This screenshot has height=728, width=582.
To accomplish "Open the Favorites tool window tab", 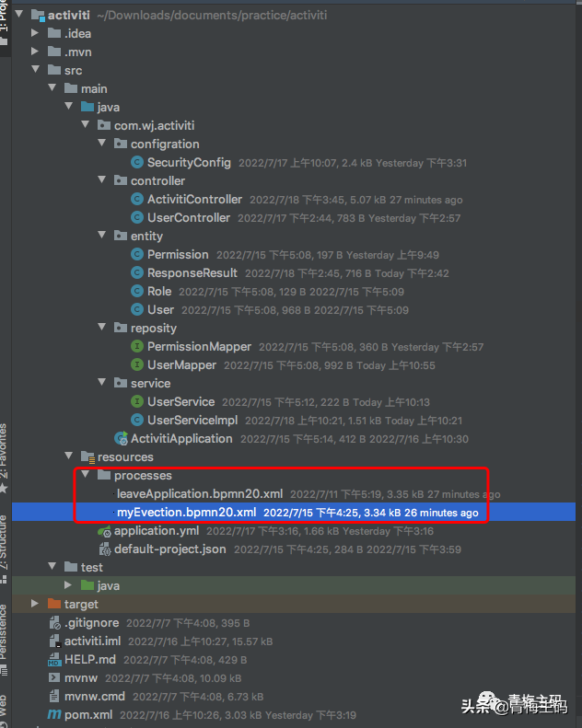I will (4, 457).
